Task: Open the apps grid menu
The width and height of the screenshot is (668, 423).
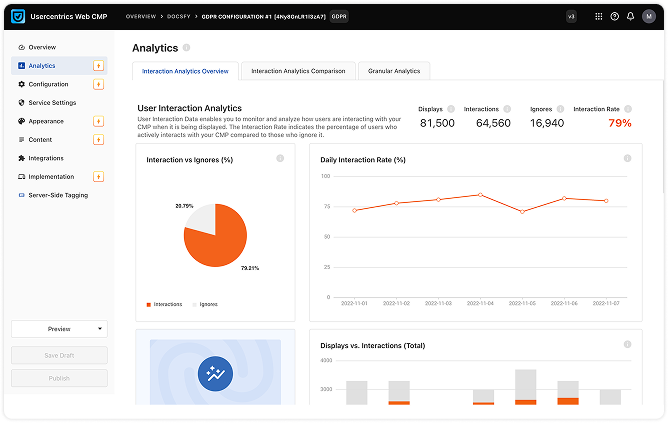Action: pyautogui.click(x=598, y=17)
